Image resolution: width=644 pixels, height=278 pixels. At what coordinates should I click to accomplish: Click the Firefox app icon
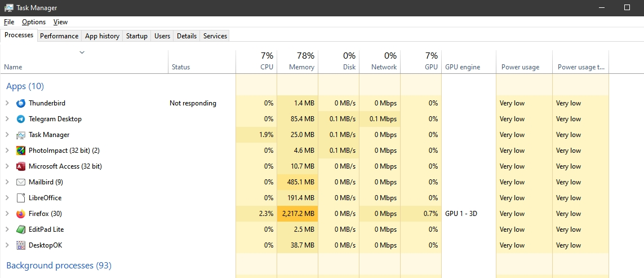(x=20, y=214)
